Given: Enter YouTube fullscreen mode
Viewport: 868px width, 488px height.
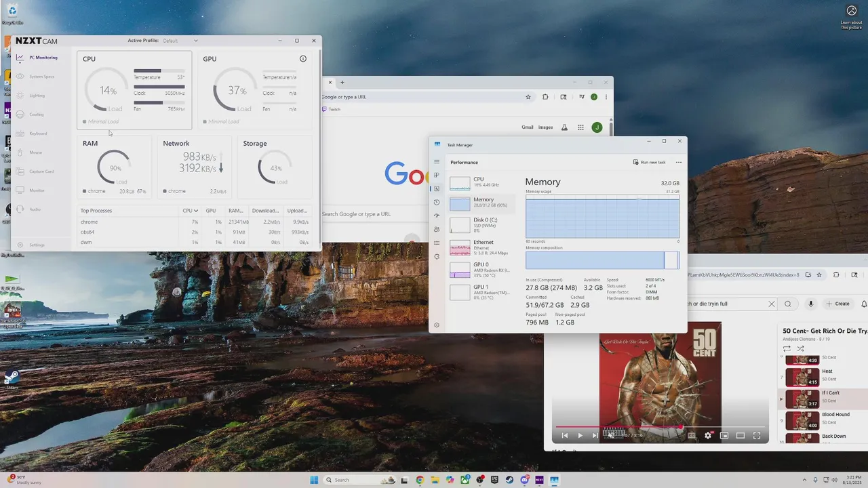Looking at the screenshot, I should coord(757,435).
